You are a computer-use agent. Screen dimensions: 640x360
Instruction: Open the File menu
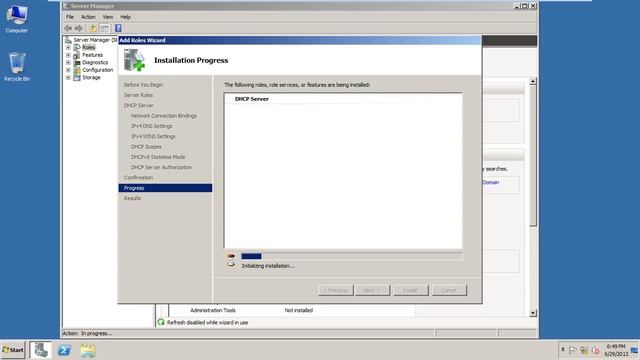[x=70, y=17]
